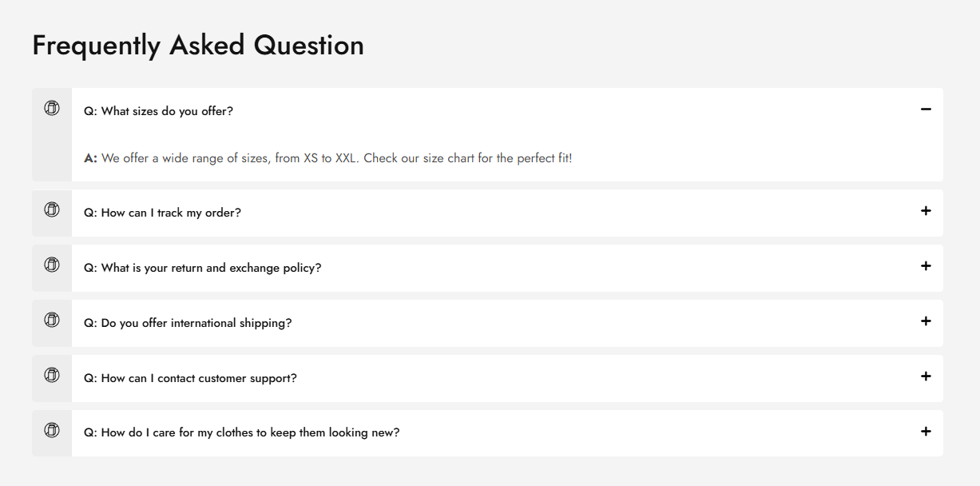The height and width of the screenshot is (486, 980).
Task: Click the t-shirt icon next to order tracking question
Action: 51,209
